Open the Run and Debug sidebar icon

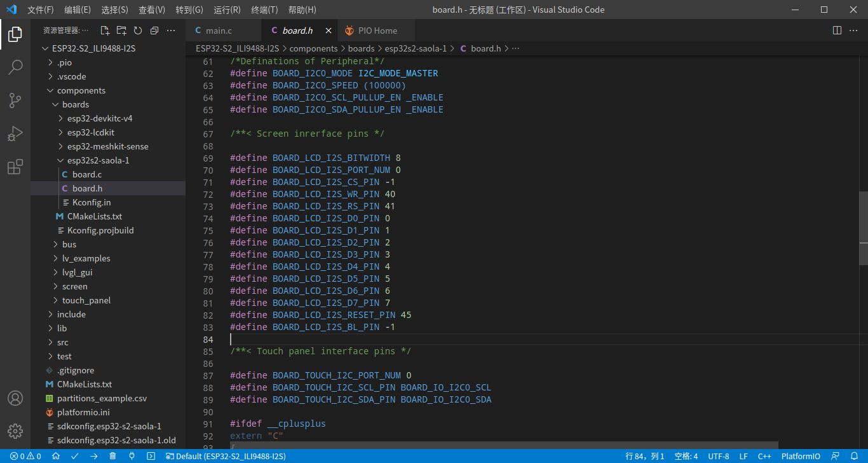click(15, 134)
